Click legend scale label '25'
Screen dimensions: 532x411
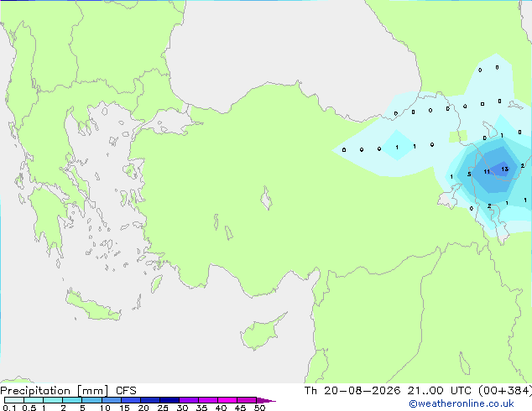pos(163,408)
